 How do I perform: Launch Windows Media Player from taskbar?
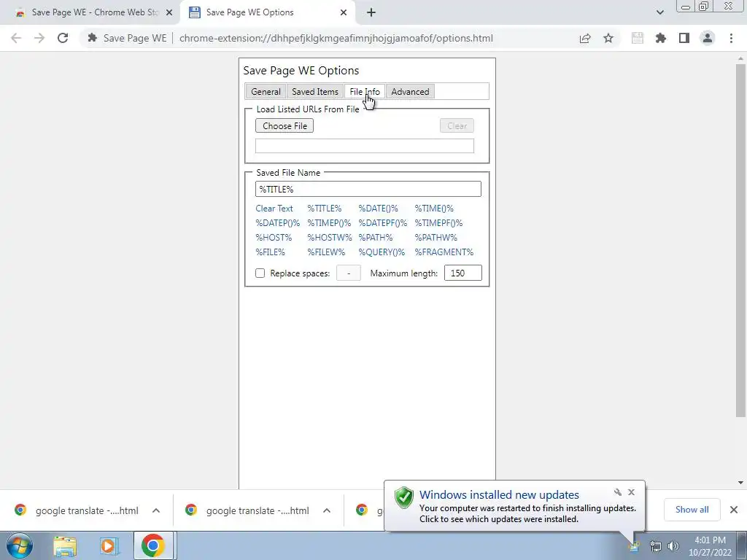(109, 545)
